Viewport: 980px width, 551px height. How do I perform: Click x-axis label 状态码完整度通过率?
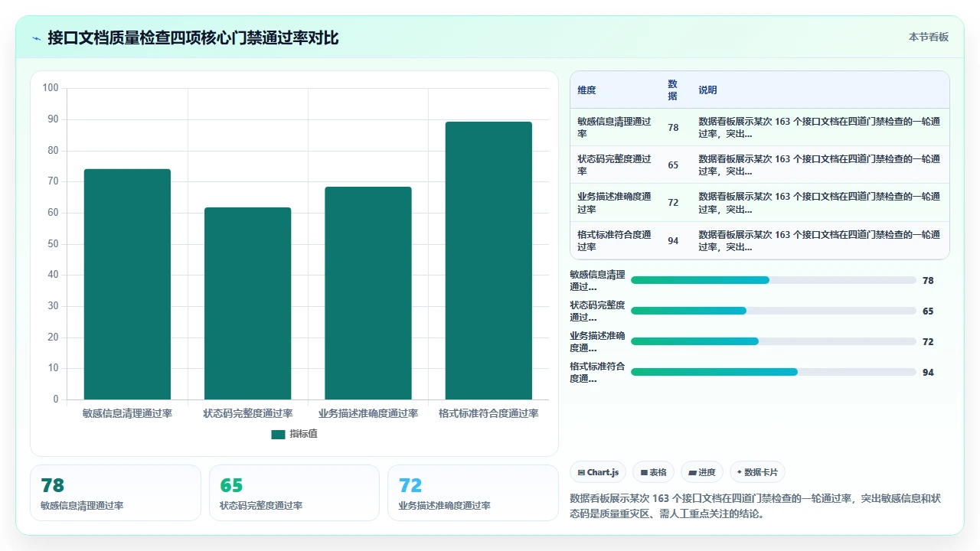[x=247, y=413]
